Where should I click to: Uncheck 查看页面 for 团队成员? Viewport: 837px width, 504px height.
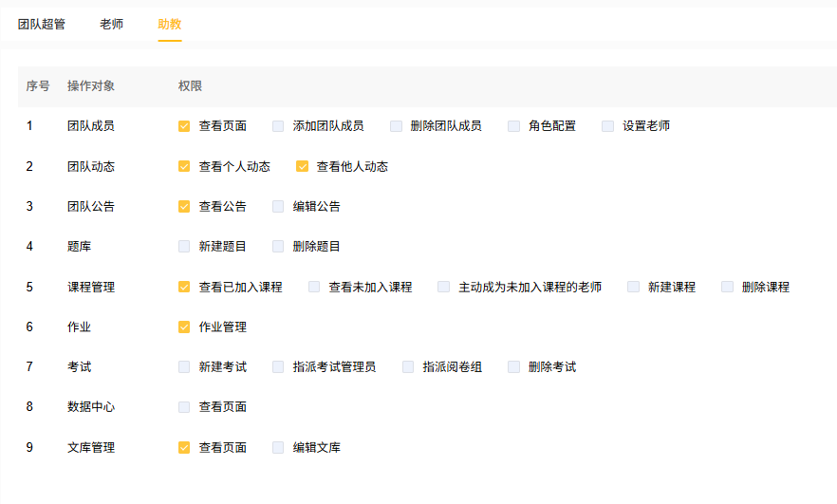click(184, 126)
